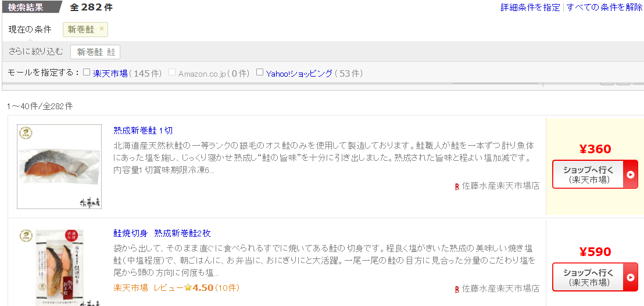The image size is (644, 306).
Task: Open 詳細条件を指定 advanced conditions link
Action: (x=530, y=8)
